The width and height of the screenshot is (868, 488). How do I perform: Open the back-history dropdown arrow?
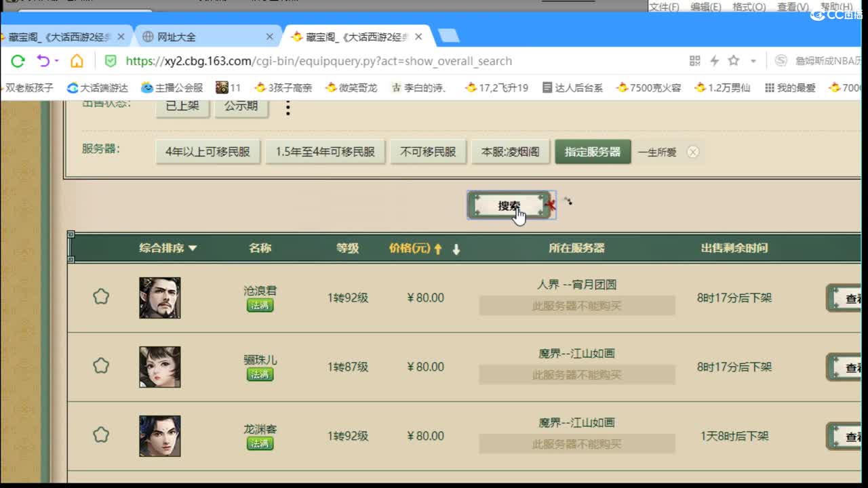(56, 61)
